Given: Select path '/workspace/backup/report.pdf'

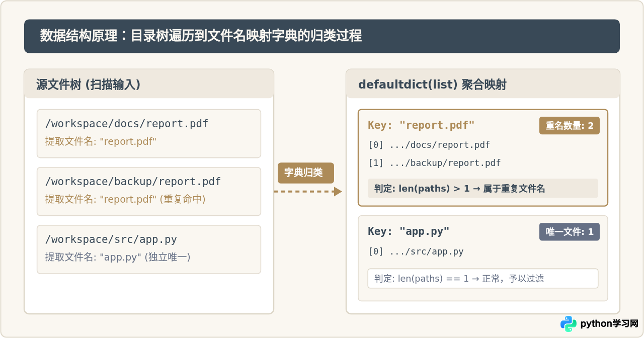Looking at the screenshot, I should click(x=133, y=182).
